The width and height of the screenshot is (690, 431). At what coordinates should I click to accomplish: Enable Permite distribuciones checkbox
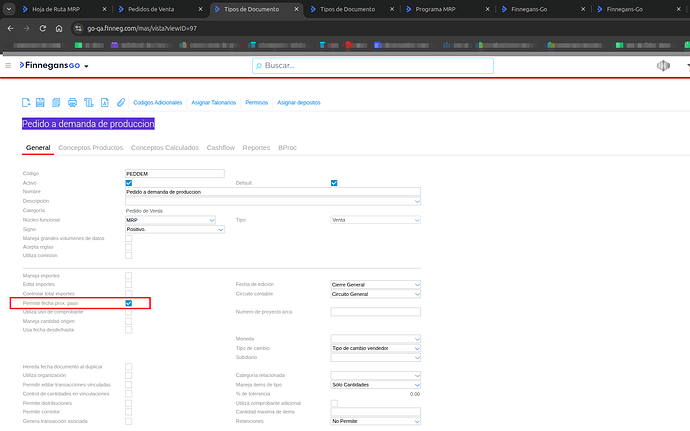tap(128, 403)
